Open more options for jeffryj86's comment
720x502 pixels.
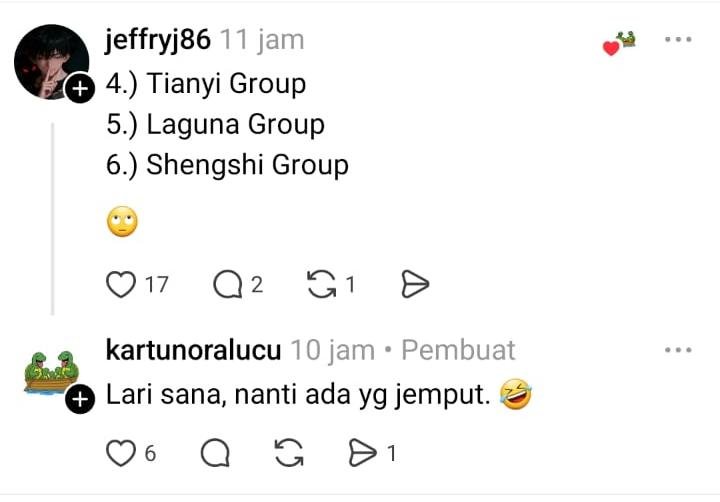[x=678, y=39]
